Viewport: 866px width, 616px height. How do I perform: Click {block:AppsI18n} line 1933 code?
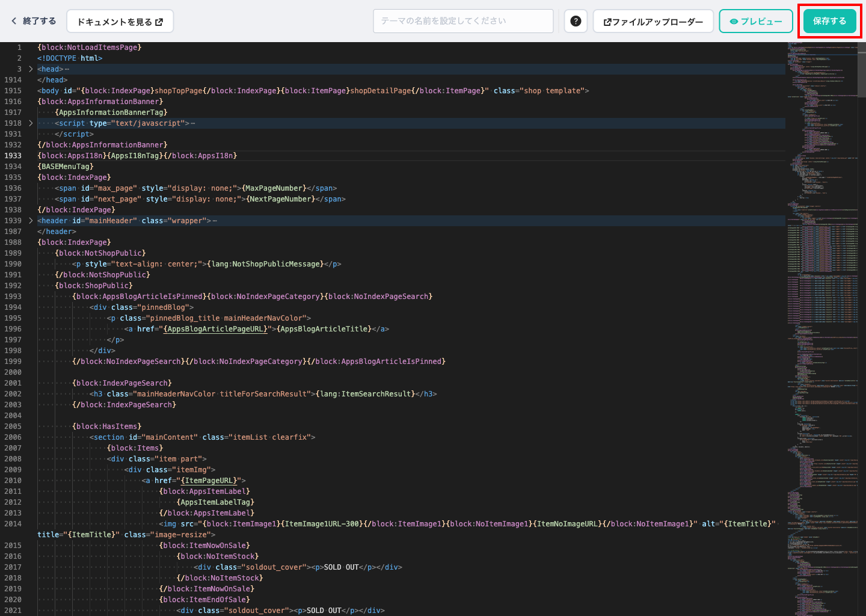click(137, 156)
